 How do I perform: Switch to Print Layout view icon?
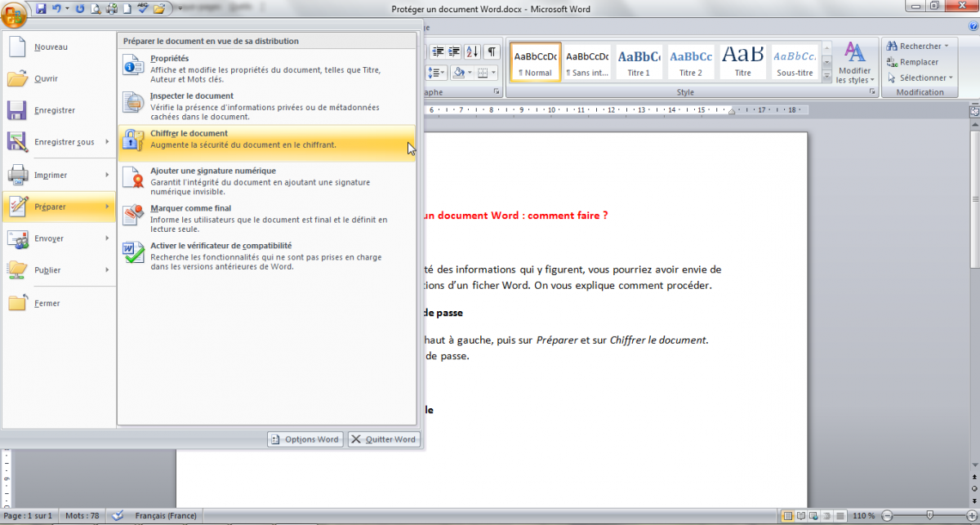[x=788, y=516]
